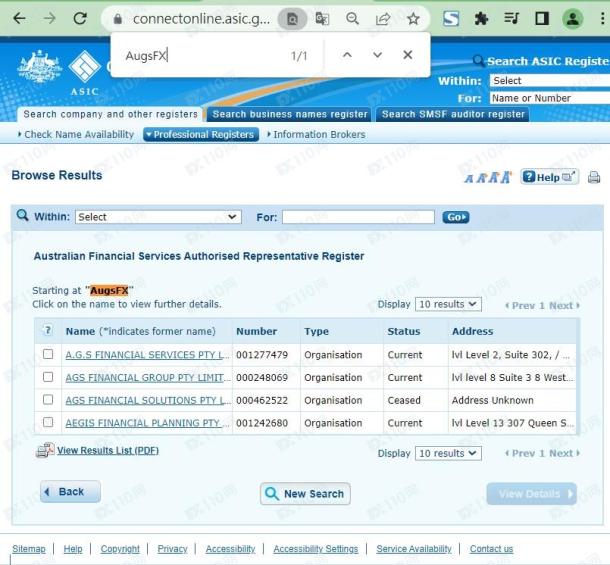Click New Search button
This screenshot has width=610, height=565.
pyautogui.click(x=305, y=494)
